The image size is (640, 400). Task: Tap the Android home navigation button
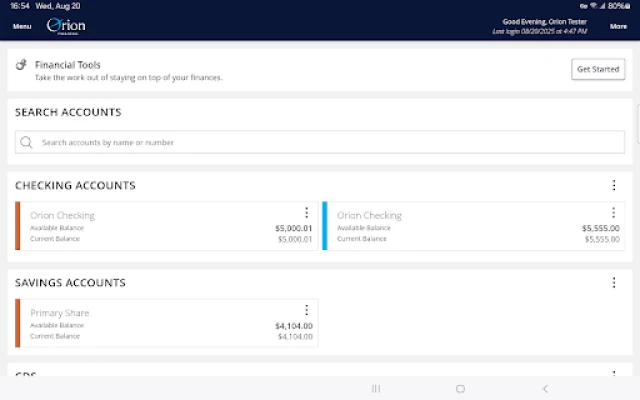click(x=460, y=388)
